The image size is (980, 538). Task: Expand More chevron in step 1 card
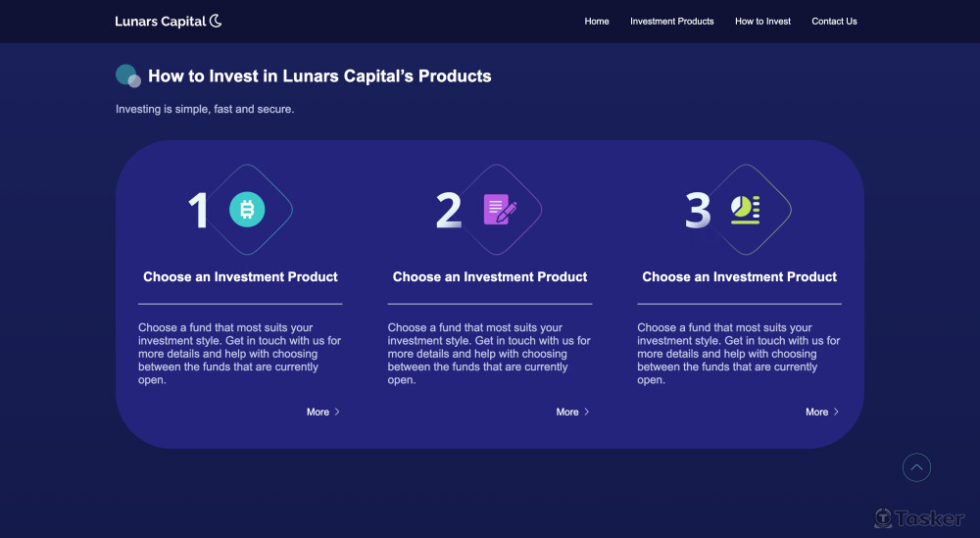pos(337,413)
